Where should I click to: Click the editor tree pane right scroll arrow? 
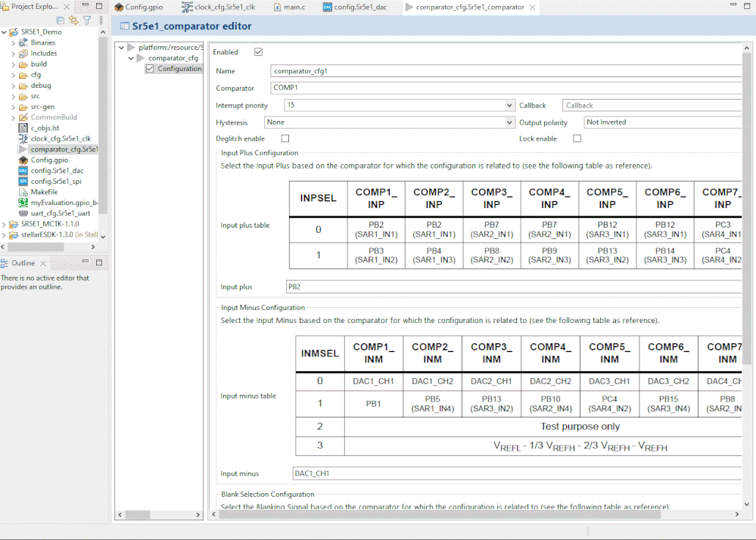pyautogui.click(x=198, y=514)
